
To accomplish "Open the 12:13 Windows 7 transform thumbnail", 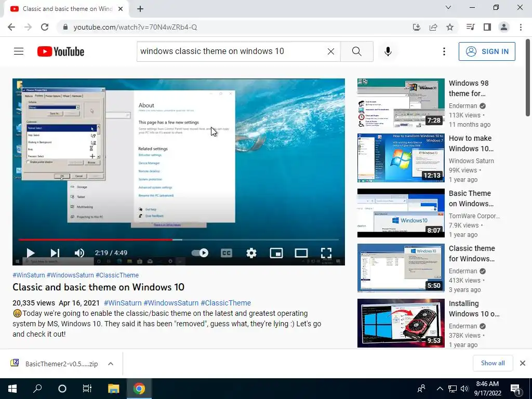I will coord(401,158).
